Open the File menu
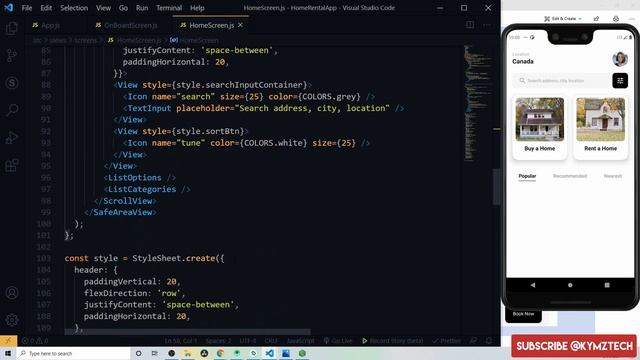The width and height of the screenshot is (640, 360). pyautogui.click(x=27, y=8)
